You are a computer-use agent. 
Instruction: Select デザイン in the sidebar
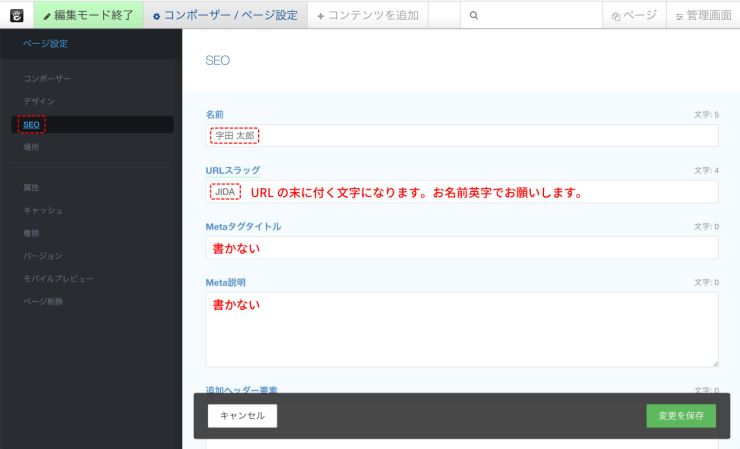point(39,101)
